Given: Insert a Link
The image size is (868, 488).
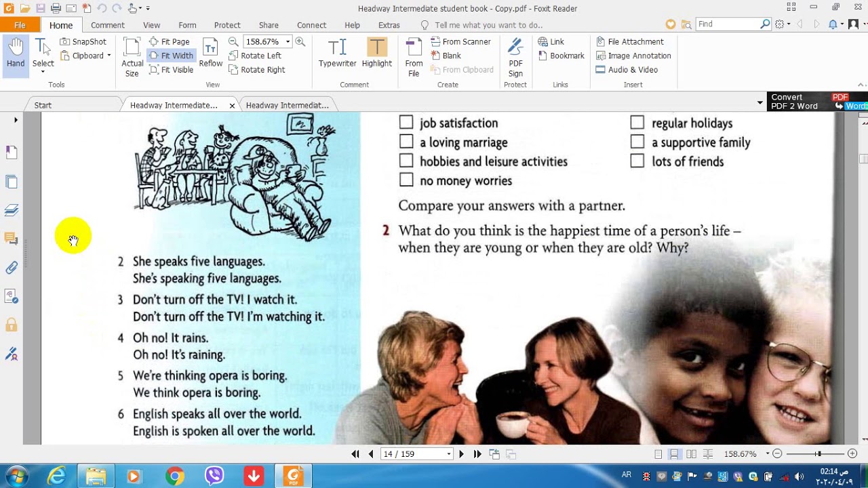Looking at the screenshot, I should 551,41.
